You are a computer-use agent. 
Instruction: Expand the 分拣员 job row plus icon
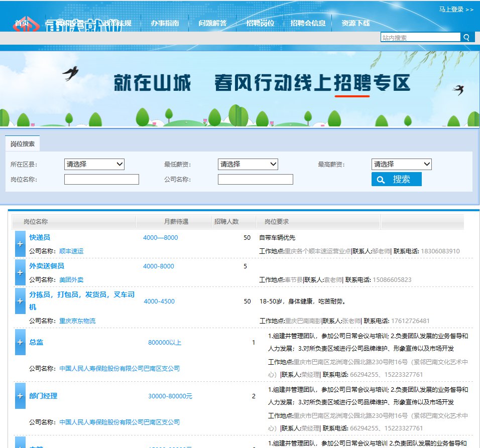point(20,301)
